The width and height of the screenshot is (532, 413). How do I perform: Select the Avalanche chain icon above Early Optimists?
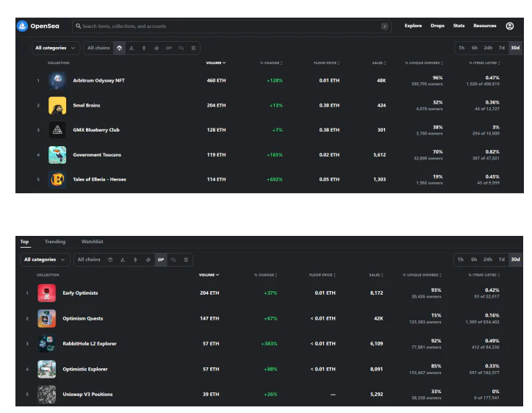122,259
